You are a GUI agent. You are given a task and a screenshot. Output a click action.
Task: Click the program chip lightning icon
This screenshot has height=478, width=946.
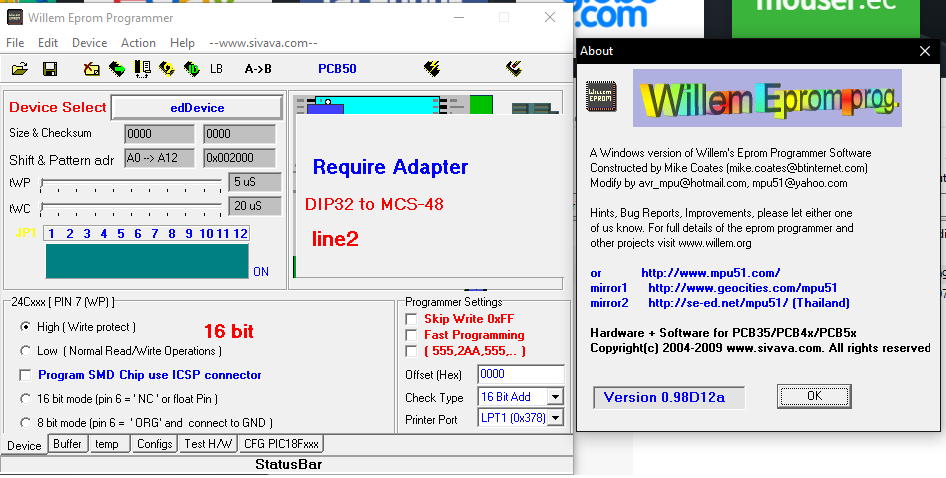coord(432,69)
